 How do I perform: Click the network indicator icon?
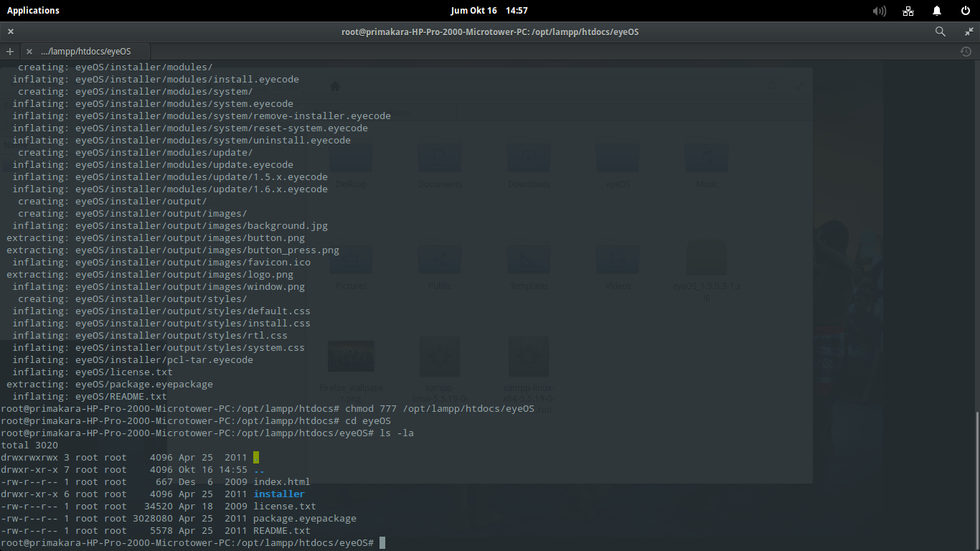tap(908, 11)
